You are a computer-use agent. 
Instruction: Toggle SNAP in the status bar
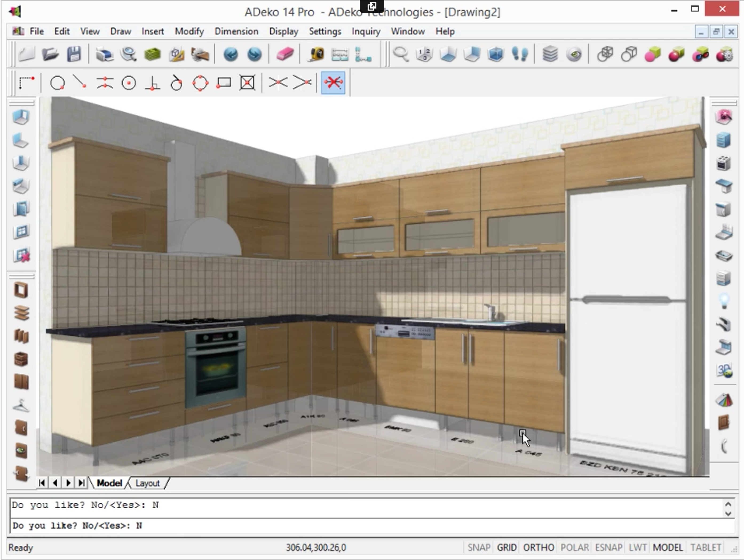(x=479, y=547)
